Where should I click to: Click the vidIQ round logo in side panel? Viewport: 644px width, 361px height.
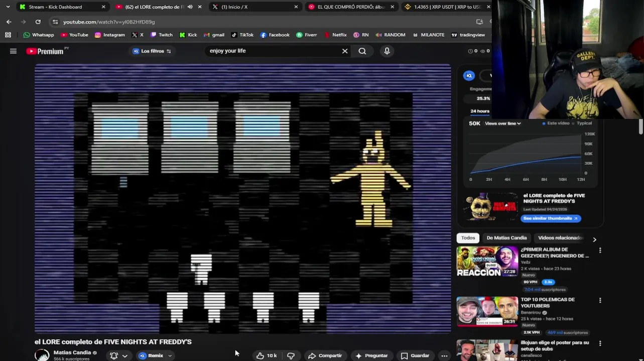(469, 76)
